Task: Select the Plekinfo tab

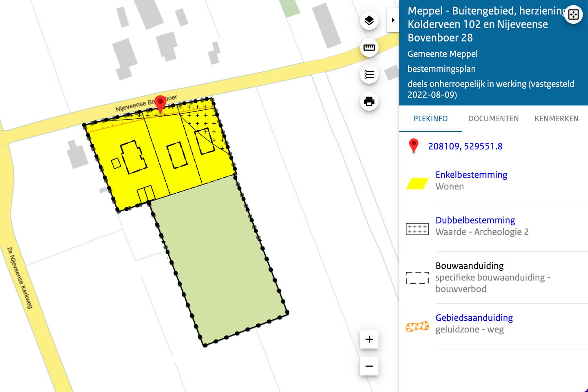Action: click(x=430, y=119)
